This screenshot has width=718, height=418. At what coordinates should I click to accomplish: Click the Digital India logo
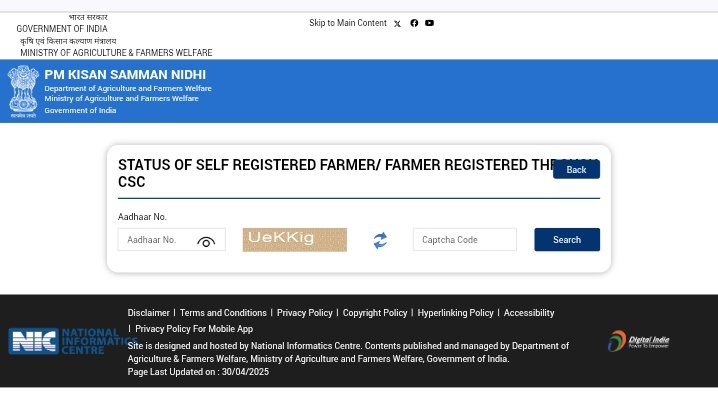[x=638, y=341]
